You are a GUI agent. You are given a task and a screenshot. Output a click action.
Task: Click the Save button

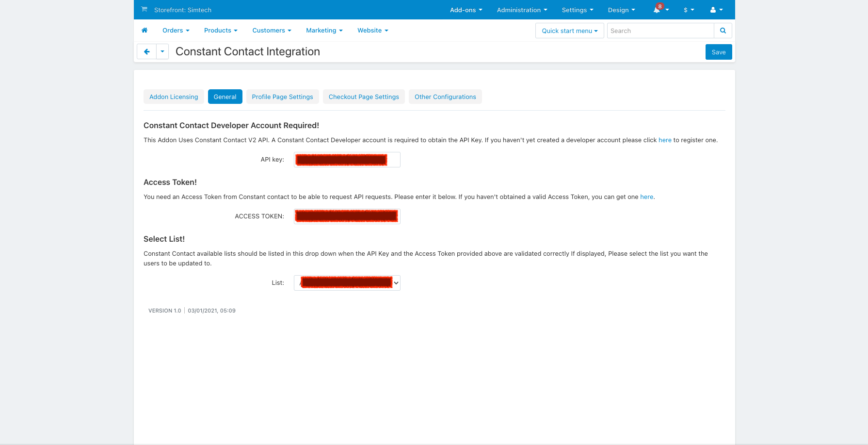click(x=718, y=52)
